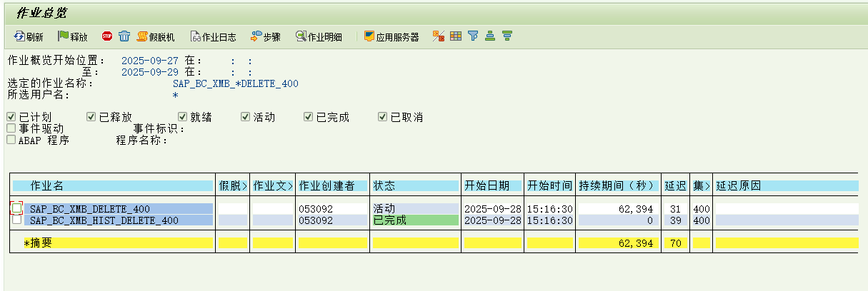Click the 应用服务器 (Application servers) button
The width and height of the screenshot is (868, 291).
tap(391, 36)
